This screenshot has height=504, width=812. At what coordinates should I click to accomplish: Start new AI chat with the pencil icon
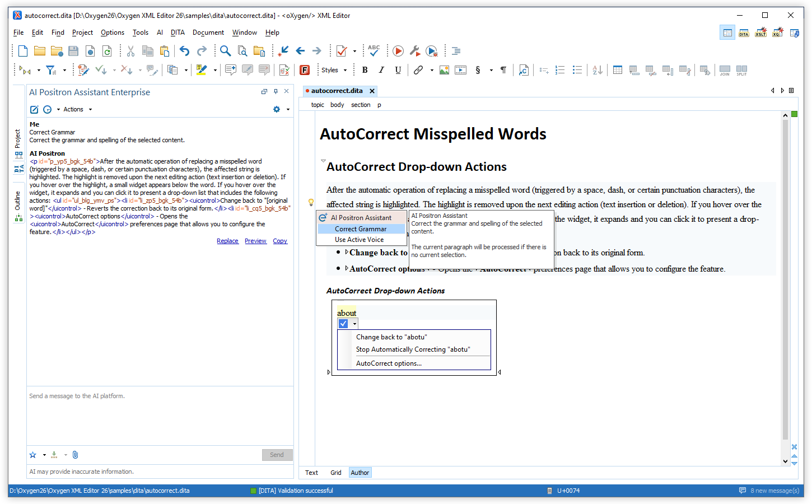34,109
